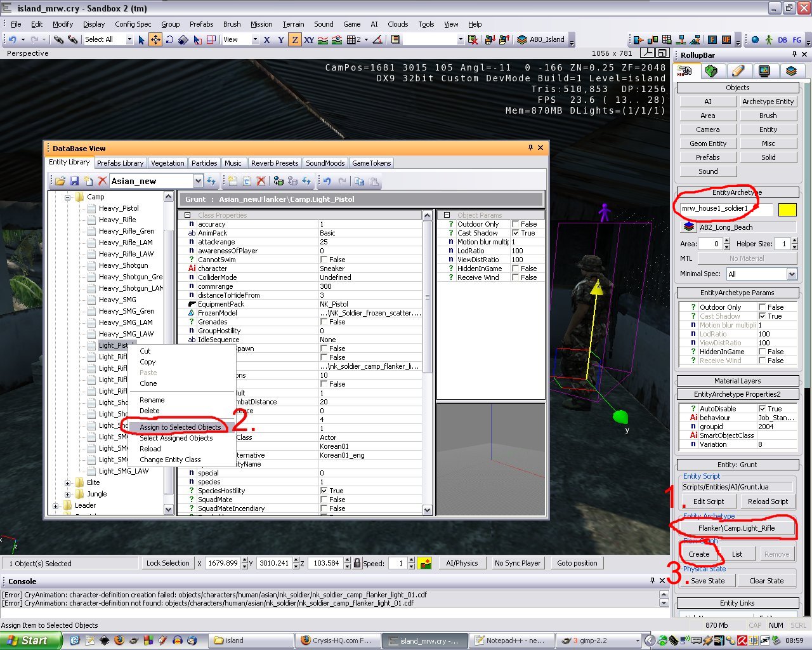
Task: Select the Move tool in toolbar
Action: [155, 39]
